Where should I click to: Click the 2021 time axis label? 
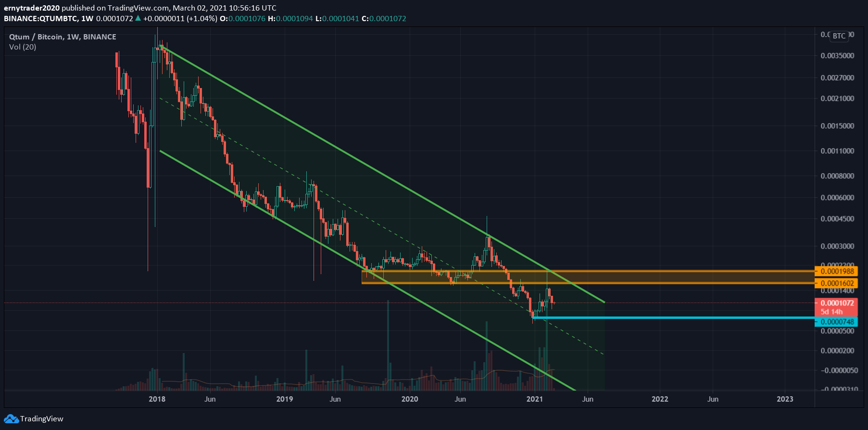pyautogui.click(x=535, y=399)
